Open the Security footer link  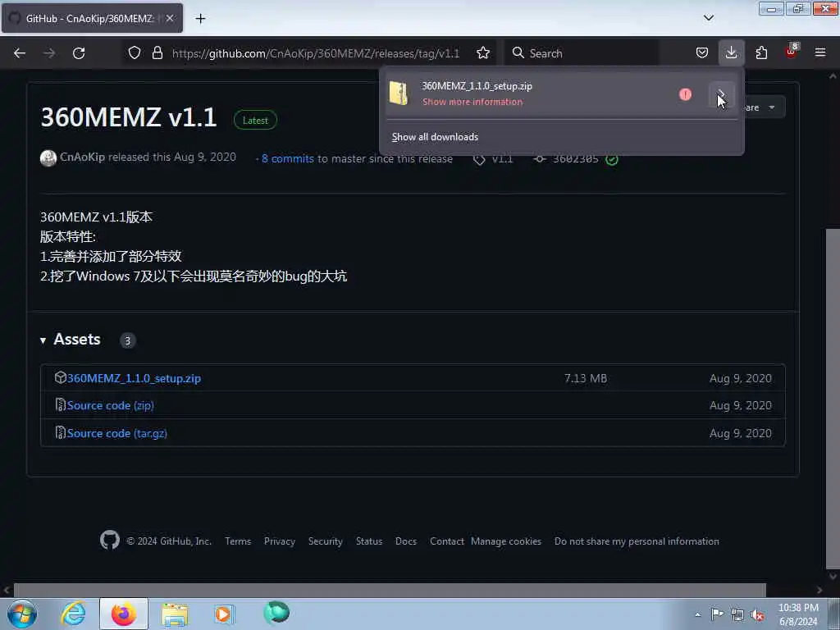click(x=325, y=541)
